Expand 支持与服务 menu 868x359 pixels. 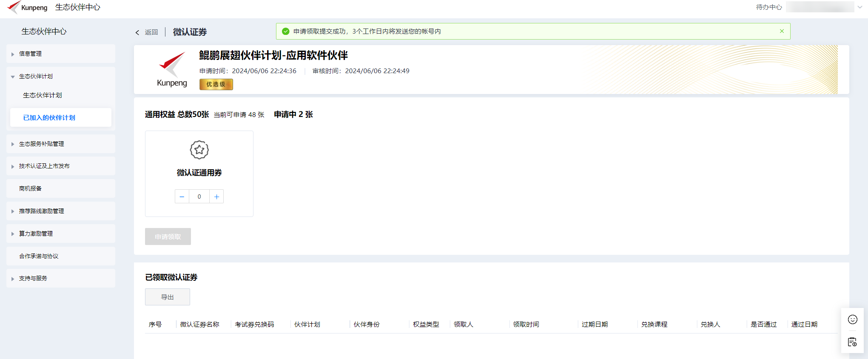pos(61,278)
